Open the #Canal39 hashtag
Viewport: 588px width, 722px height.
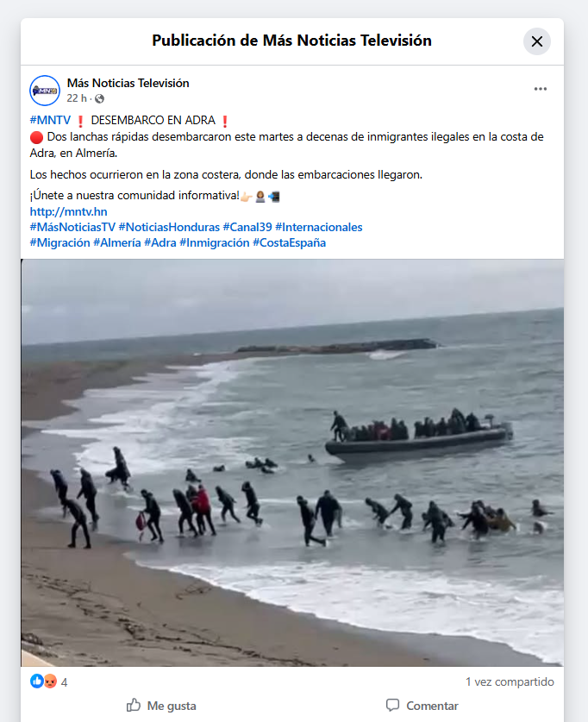pyautogui.click(x=247, y=227)
